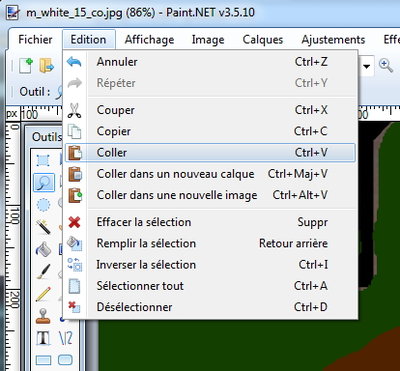Select the Rectangle Select tool
400x371 pixels.
point(43,161)
